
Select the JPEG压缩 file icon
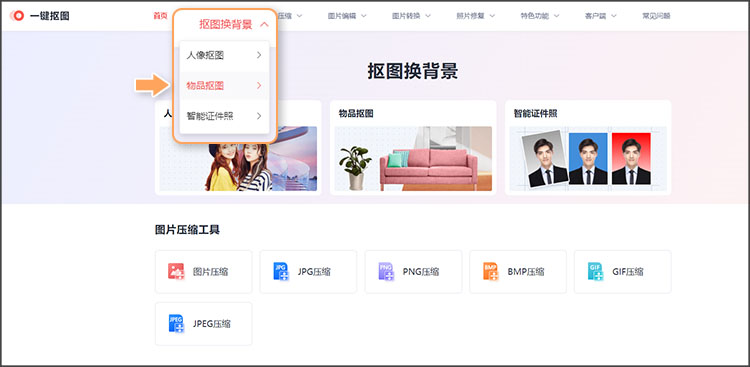click(176, 323)
